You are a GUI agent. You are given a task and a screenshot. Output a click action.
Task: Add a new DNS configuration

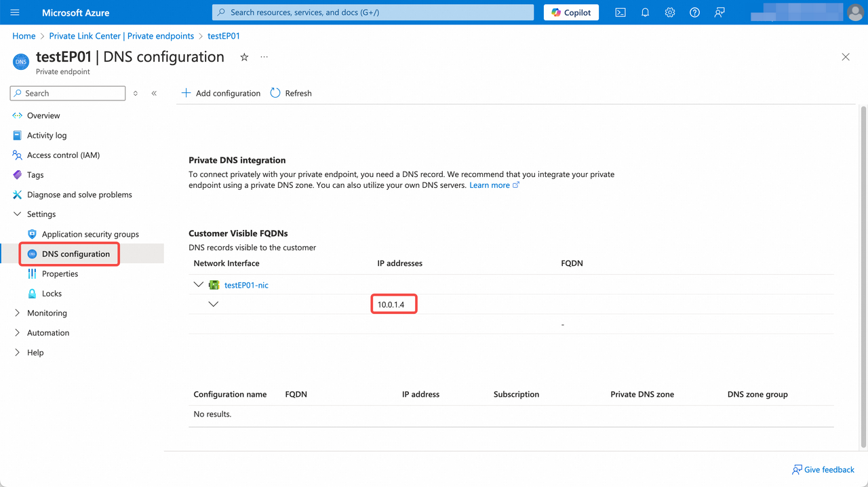point(221,93)
